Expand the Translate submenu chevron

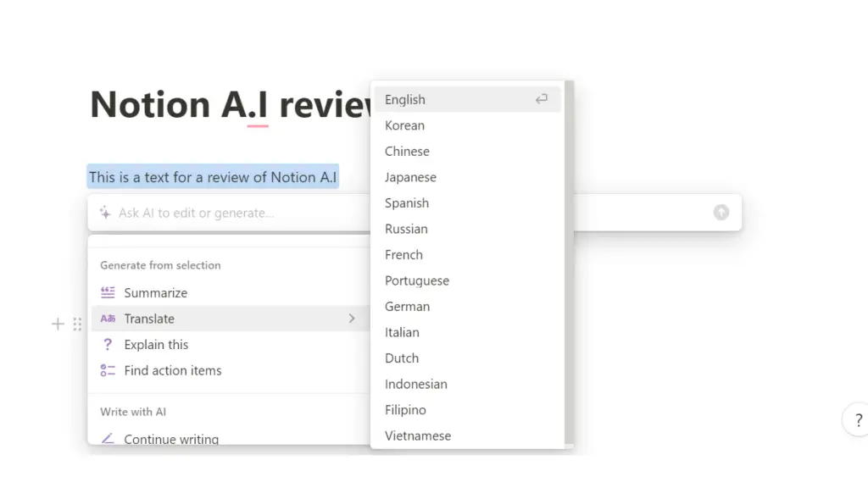click(x=352, y=319)
